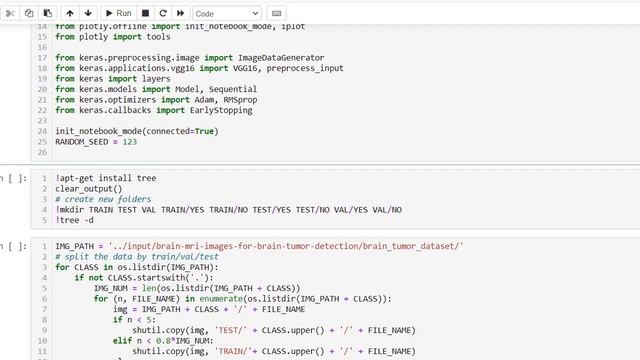This screenshot has width=640, height=360.
Task: Click the comment '# split the data by train/val/test'
Action: pyautogui.click(x=137, y=257)
